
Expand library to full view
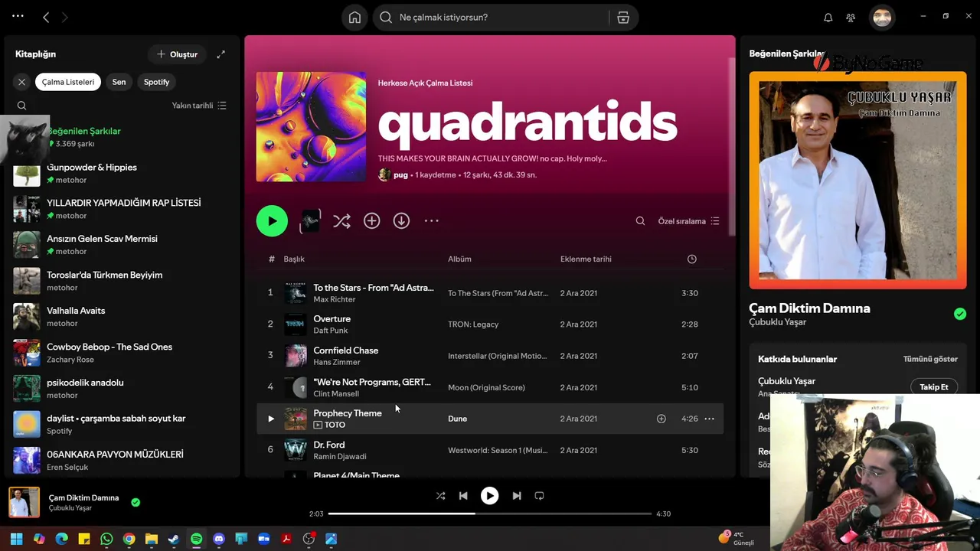click(x=220, y=54)
